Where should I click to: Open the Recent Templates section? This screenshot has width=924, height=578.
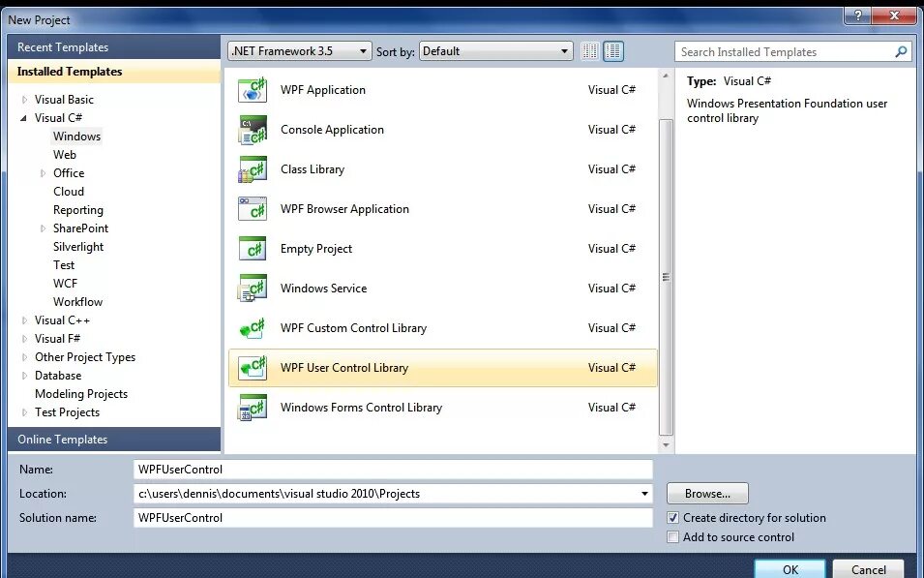(x=114, y=47)
